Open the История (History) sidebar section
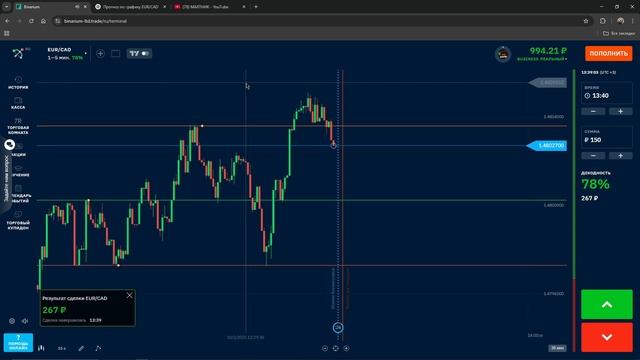 click(x=18, y=82)
